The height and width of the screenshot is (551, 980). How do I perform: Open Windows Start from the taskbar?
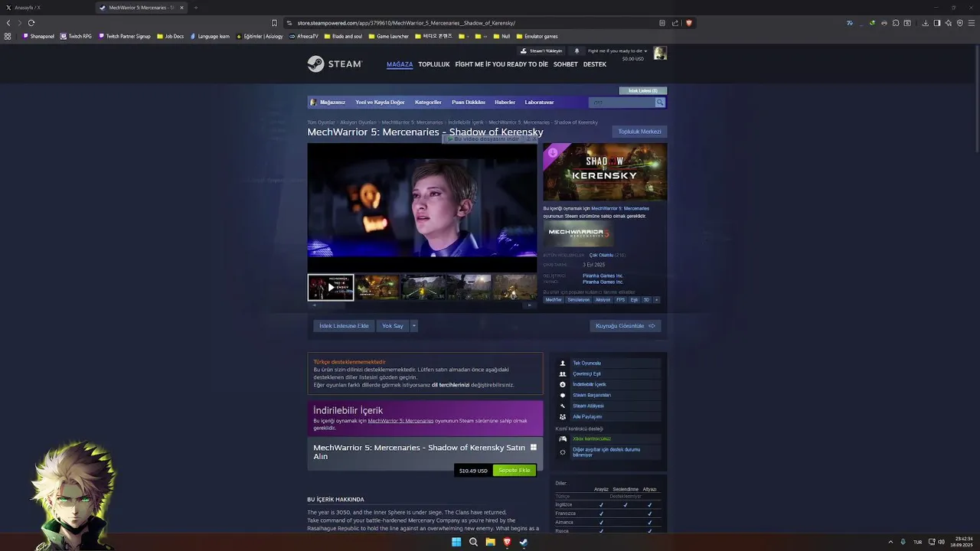(456, 542)
